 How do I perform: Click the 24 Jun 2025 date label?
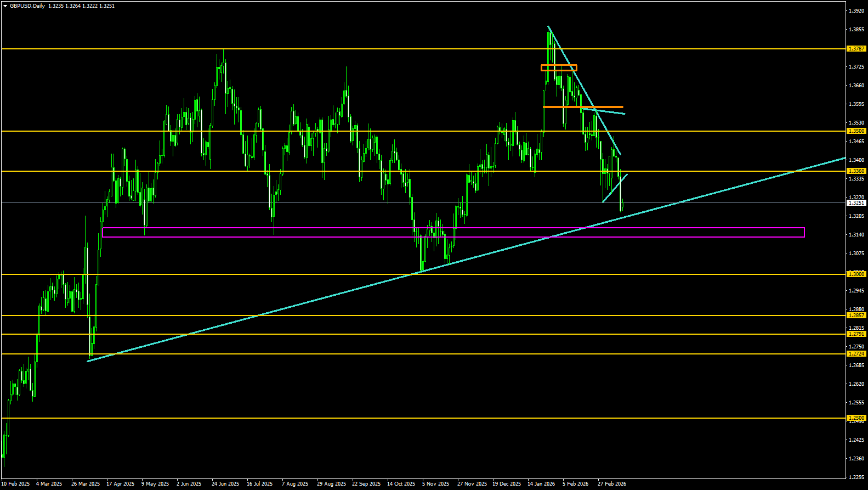pos(225,484)
